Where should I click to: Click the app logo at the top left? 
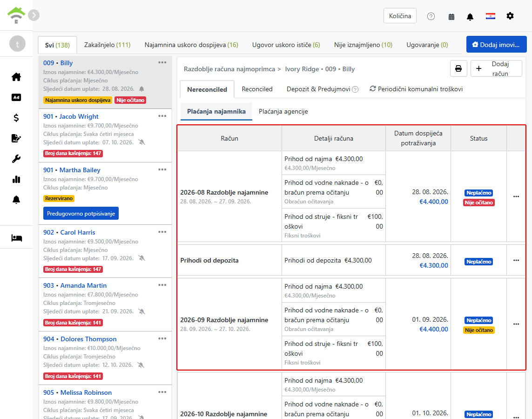point(16,15)
